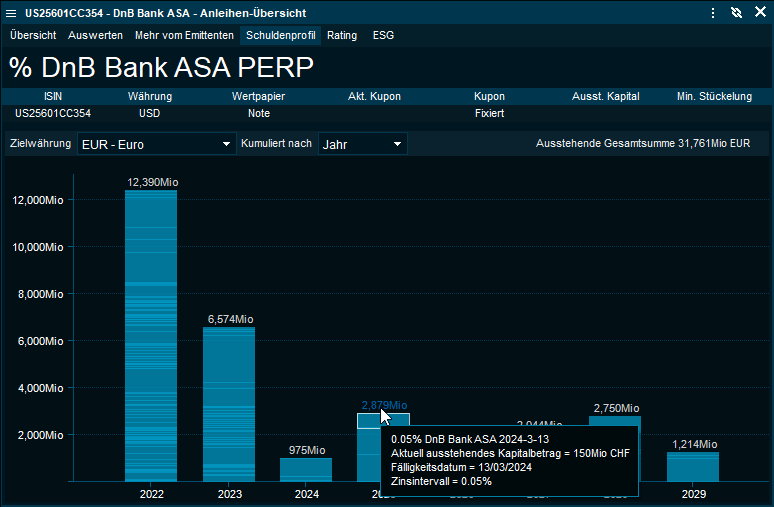Viewport: 774px width, 507px height.
Task: Click the 2024 bar of 975Mio
Action: [307, 469]
